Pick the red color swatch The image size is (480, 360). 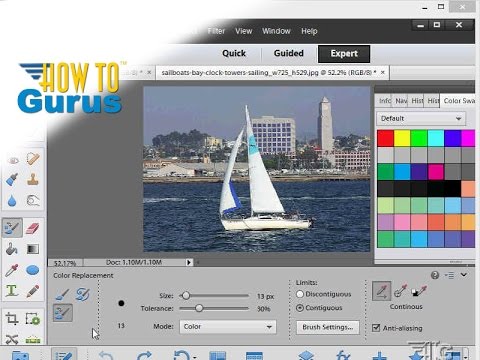coord(385,138)
